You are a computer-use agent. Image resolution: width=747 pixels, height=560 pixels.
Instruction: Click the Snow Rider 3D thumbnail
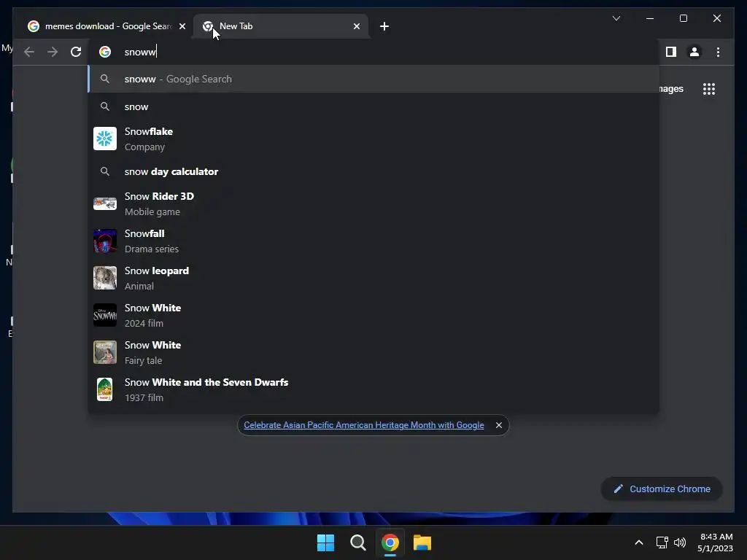click(x=105, y=204)
